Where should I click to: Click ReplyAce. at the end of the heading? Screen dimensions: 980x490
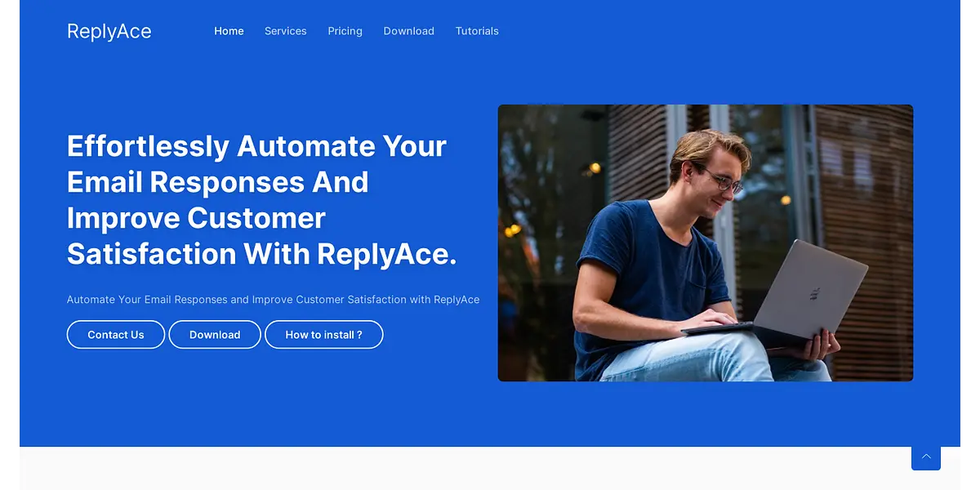click(386, 254)
